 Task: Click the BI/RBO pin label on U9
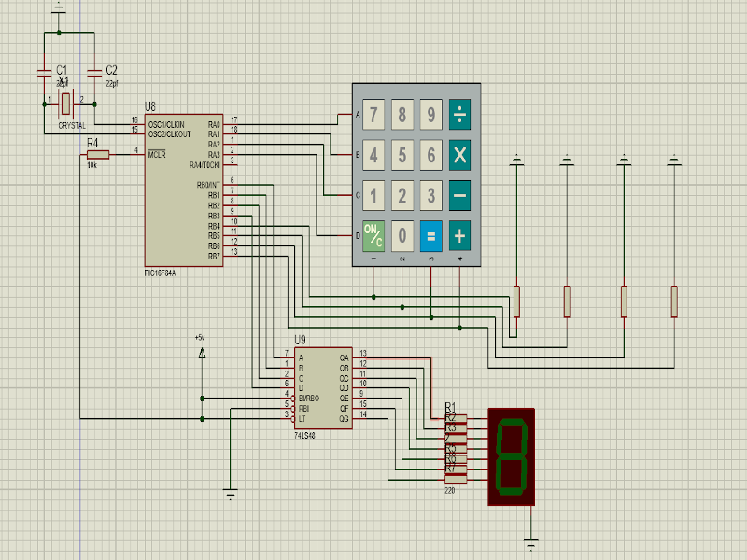pos(309,399)
